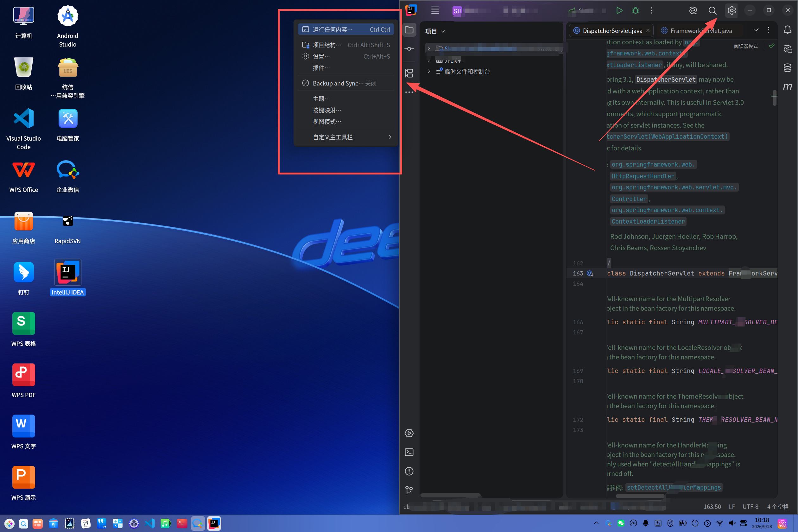Open the Problems tool window icon
This screenshot has height=532, width=798.
tap(409, 471)
